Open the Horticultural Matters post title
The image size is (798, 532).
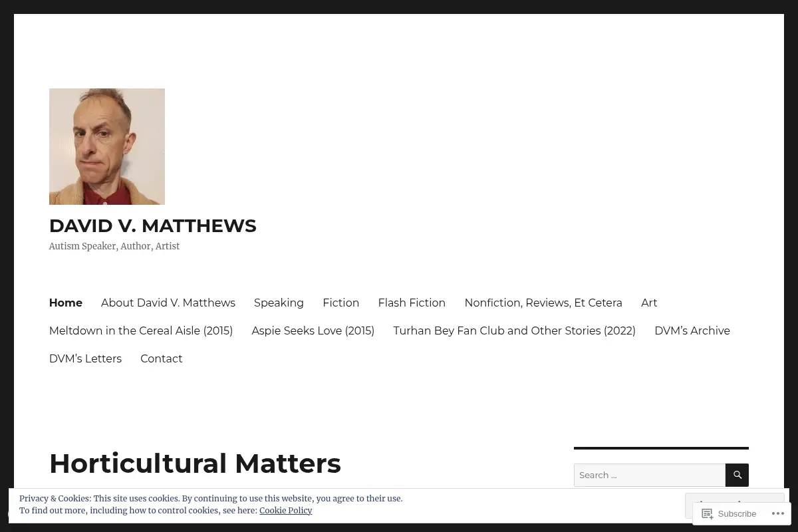pos(195,464)
